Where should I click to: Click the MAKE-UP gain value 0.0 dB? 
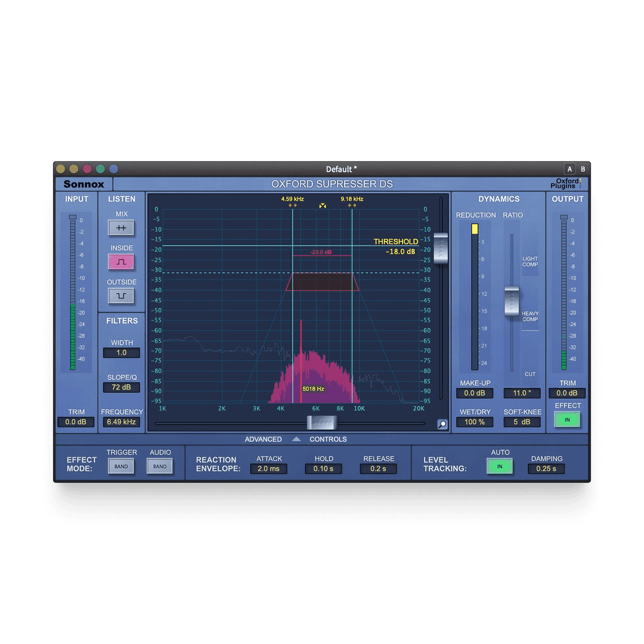click(x=475, y=393)
